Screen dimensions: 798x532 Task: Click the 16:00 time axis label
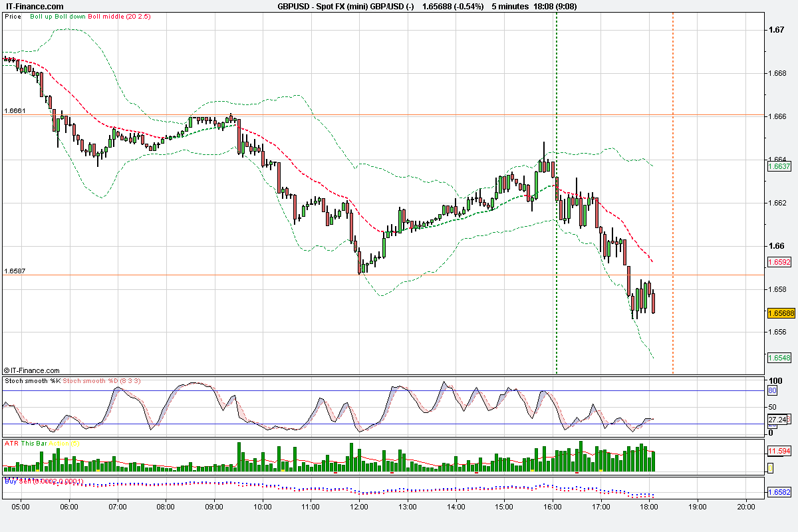click(553, 507)
